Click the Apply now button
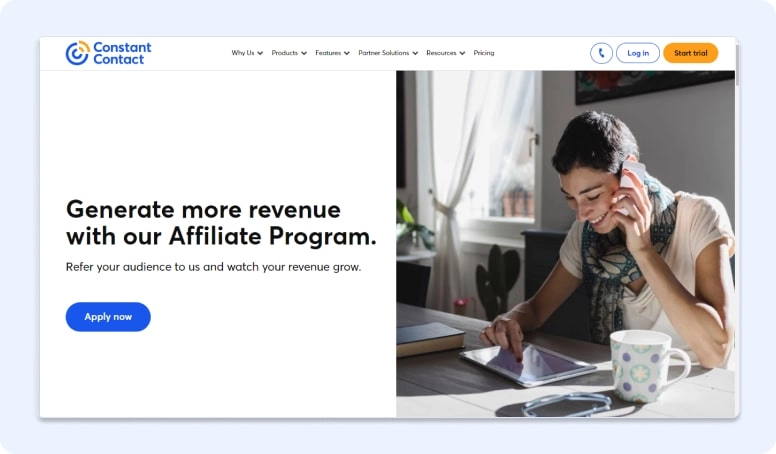 pyautogui.click(x=108, y=317)
